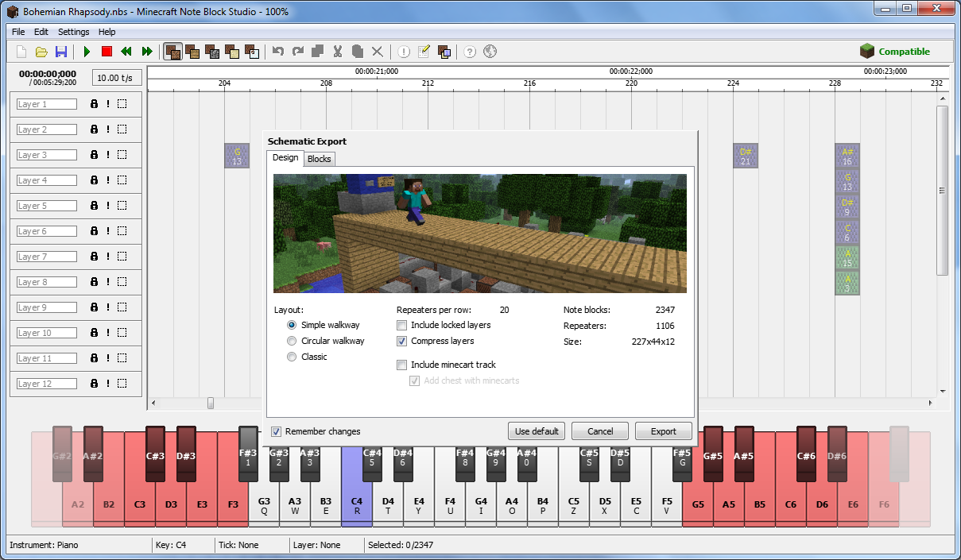Save the song with the floppy icon
The image size is (961, 560).
point(61,52)
